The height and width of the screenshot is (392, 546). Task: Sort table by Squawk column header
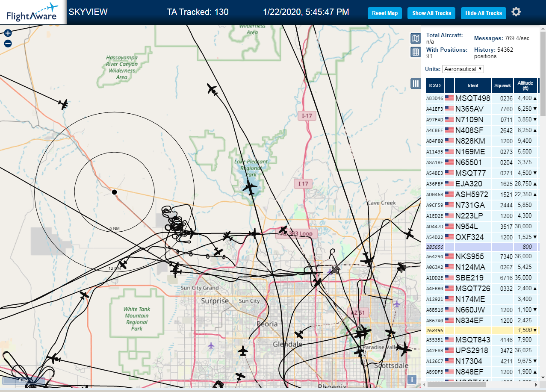(x=503, y=85)
